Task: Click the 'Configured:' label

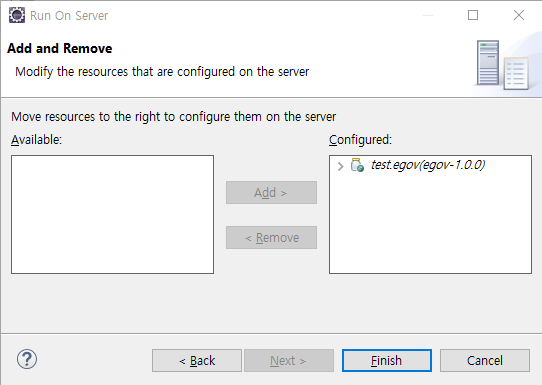Action: 361,140
